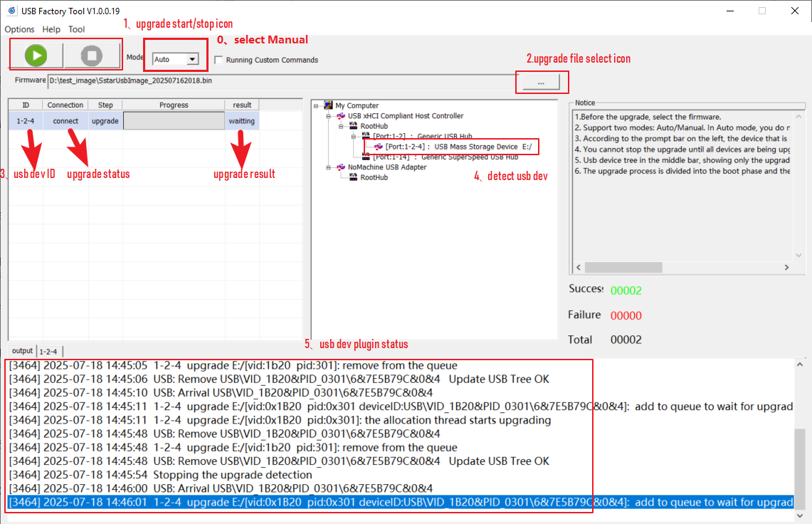812x524 pixels.
Task: Select Generic USB Hub port 1-2
Action: coord(422,136)
